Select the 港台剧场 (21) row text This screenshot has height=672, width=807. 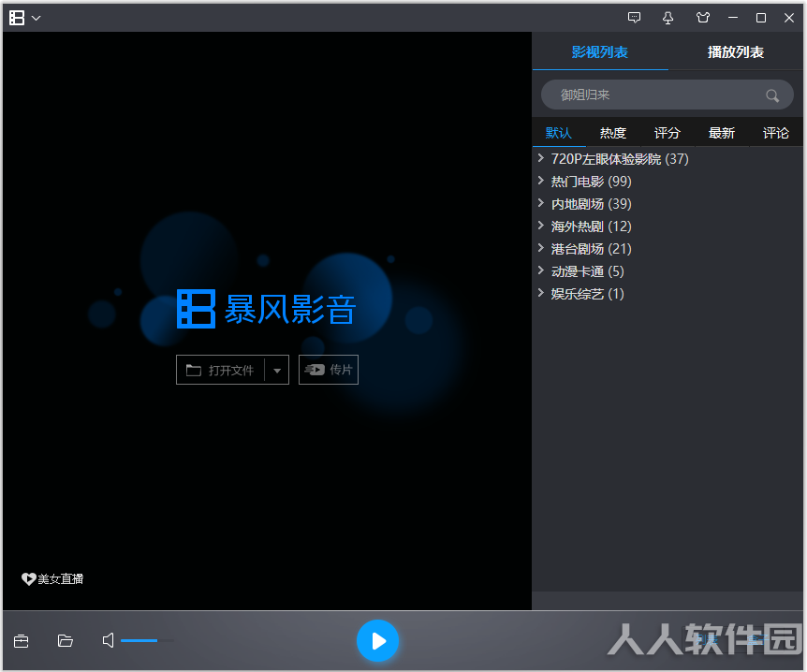[592, 249]
